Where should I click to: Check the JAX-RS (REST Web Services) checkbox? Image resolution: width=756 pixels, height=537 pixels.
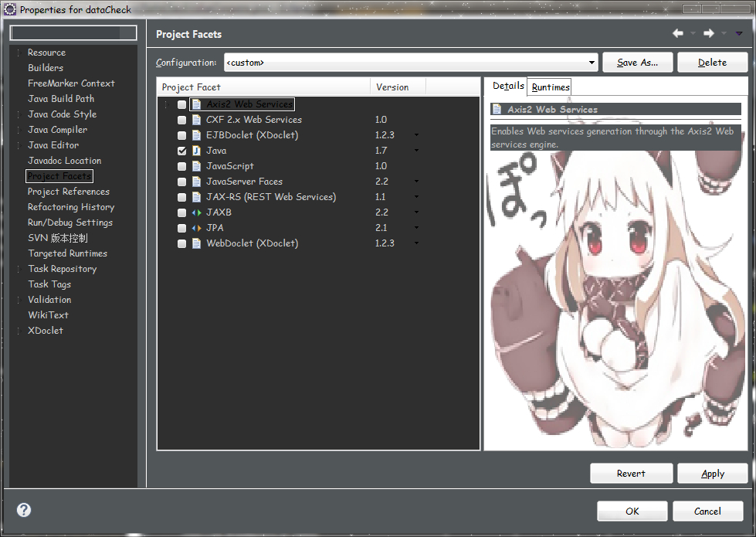pos(181,197)
